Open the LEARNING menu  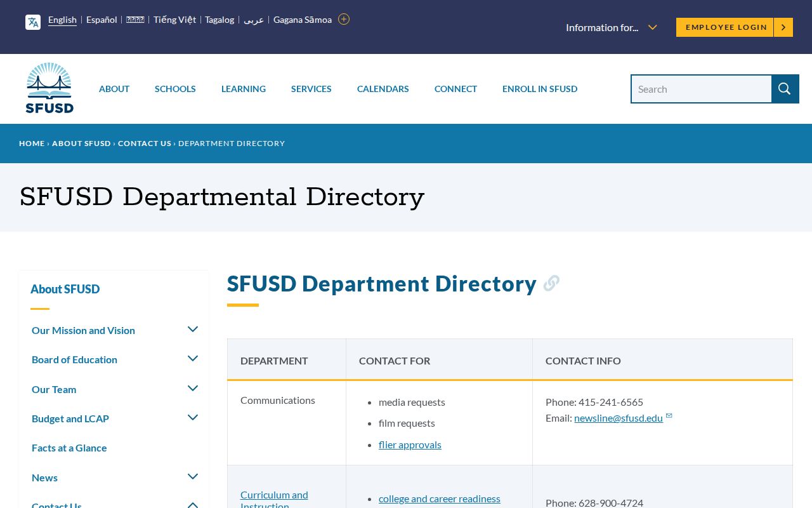click(244, 89)
